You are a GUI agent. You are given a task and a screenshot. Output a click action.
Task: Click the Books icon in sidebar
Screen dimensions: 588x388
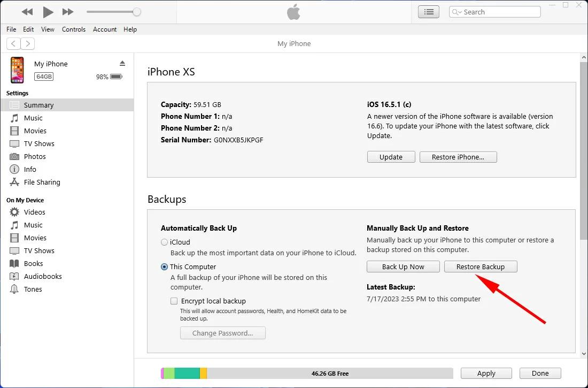(14, 264)
